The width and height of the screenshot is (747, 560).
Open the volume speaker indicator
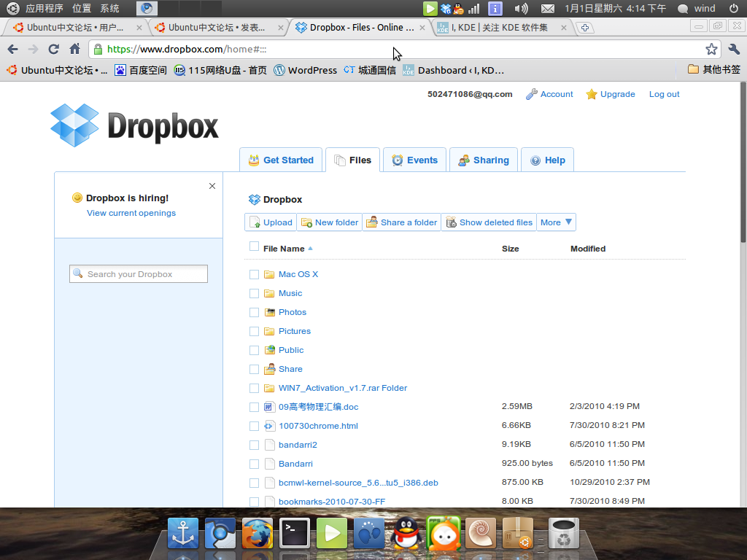(x=521, y=9)
